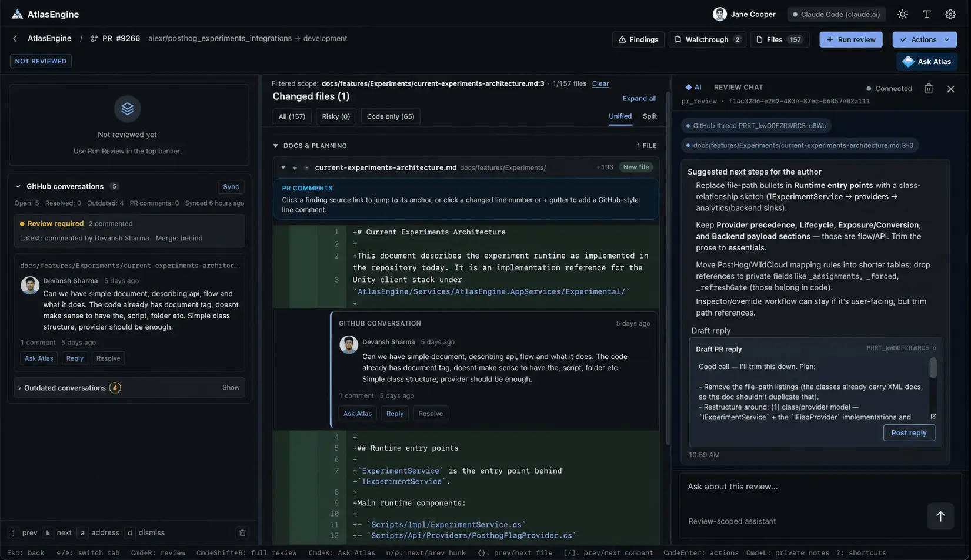
Task: Sync GitHub conversations
Action: [231, 187]
